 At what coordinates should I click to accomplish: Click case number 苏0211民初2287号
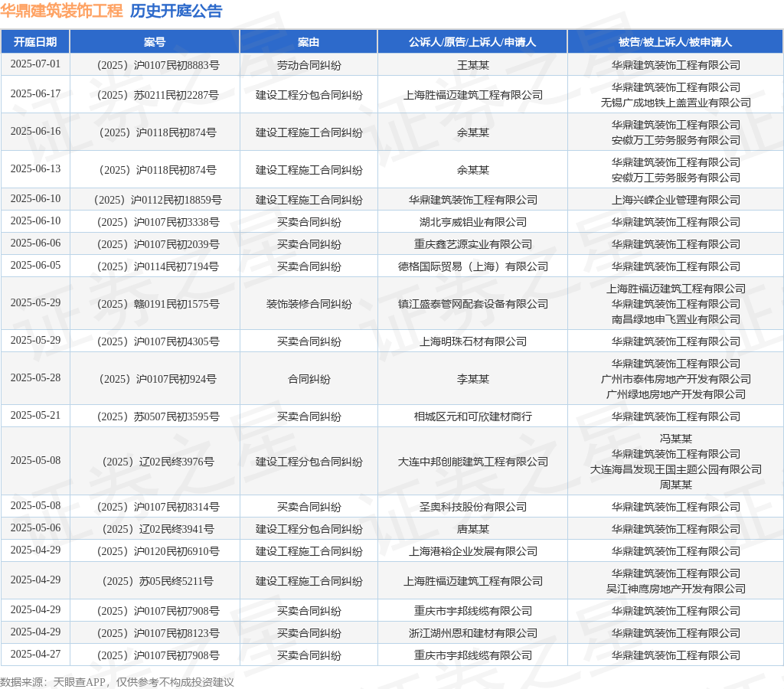point(158,95)
